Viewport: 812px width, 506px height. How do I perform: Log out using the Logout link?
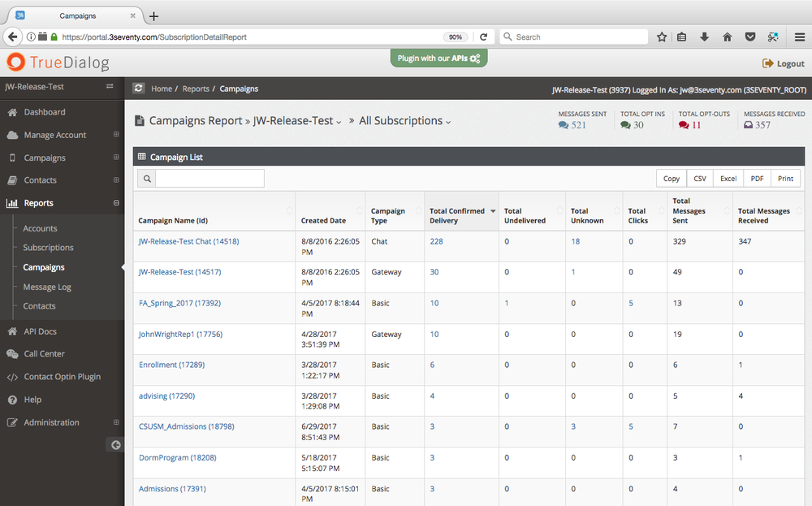coord(783,63)
